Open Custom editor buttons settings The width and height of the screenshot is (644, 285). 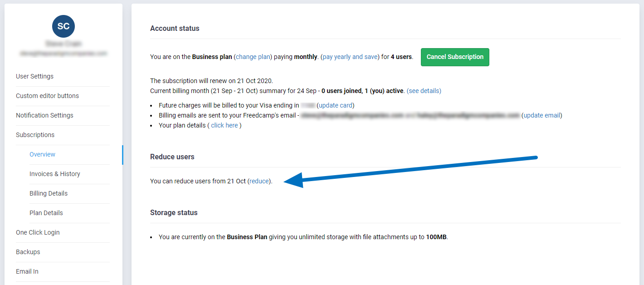tap(47, 96)
